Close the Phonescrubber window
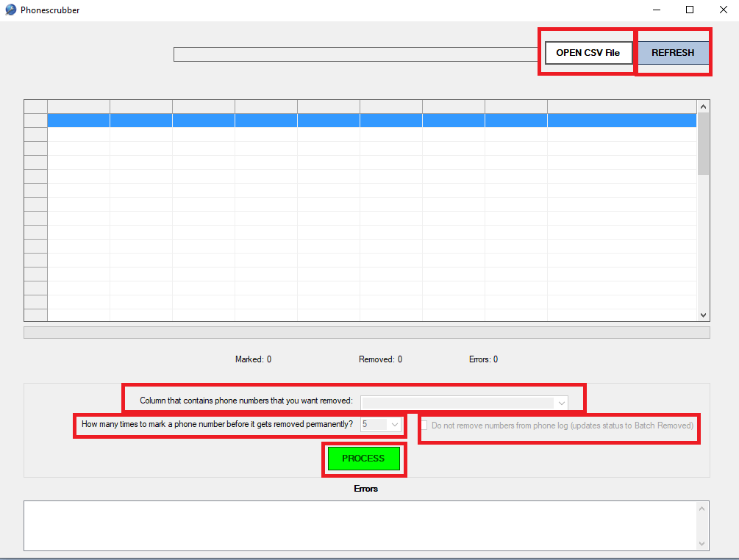Viewport: 739px width, 560px height. 724,10
